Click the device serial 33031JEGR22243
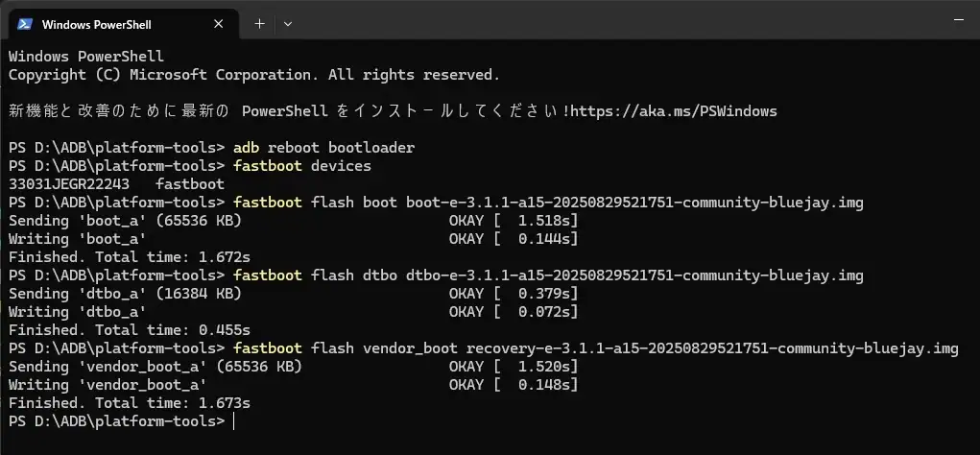Image resolution: width=980 pixels, height=455 pixels. (x=68, y=183)
